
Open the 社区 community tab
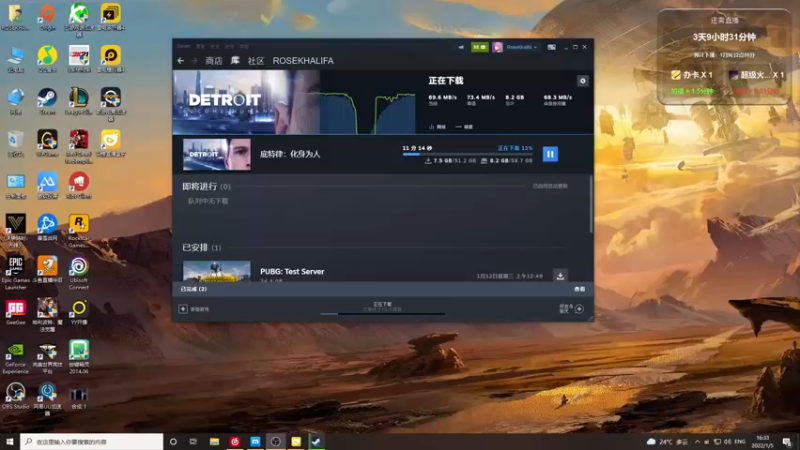[x=256, y=61]
